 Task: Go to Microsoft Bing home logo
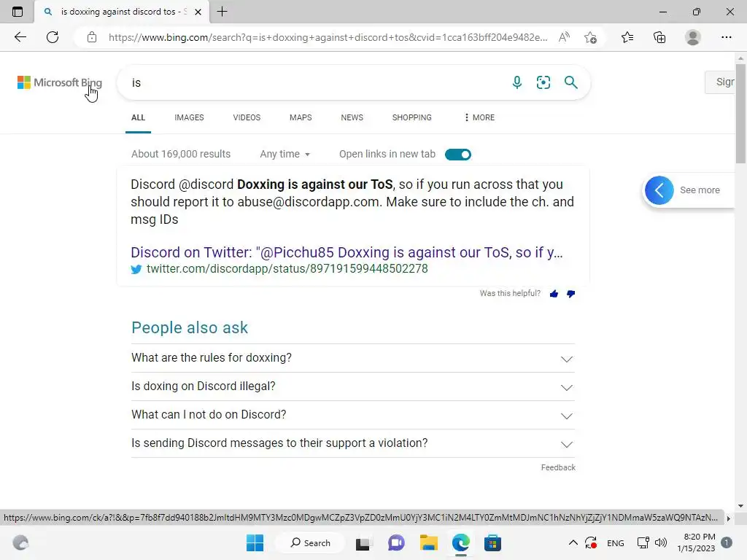tap(60, 82)
